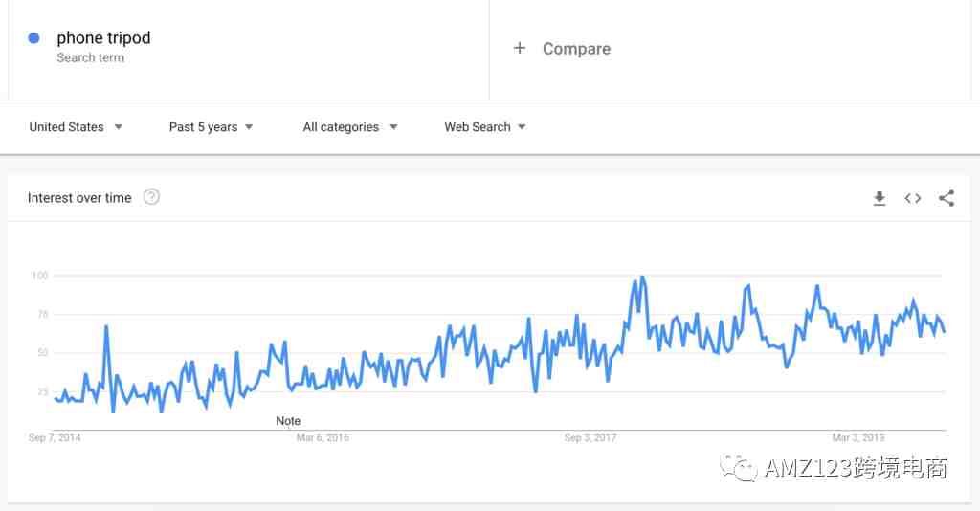Click the plus icon beside Compare
Image resolution: width=980 pixels, height=511 pixels.
click(x=520, y=48)
